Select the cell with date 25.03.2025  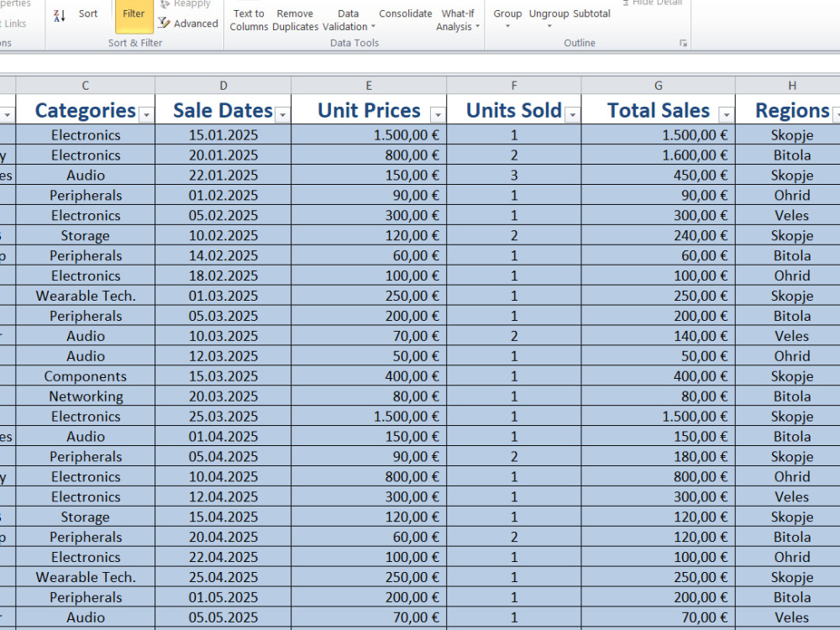click(223, 417)
